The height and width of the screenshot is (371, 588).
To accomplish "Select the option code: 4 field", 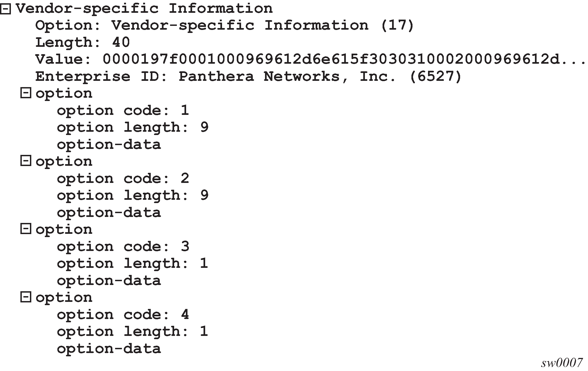I will (123, 315).
